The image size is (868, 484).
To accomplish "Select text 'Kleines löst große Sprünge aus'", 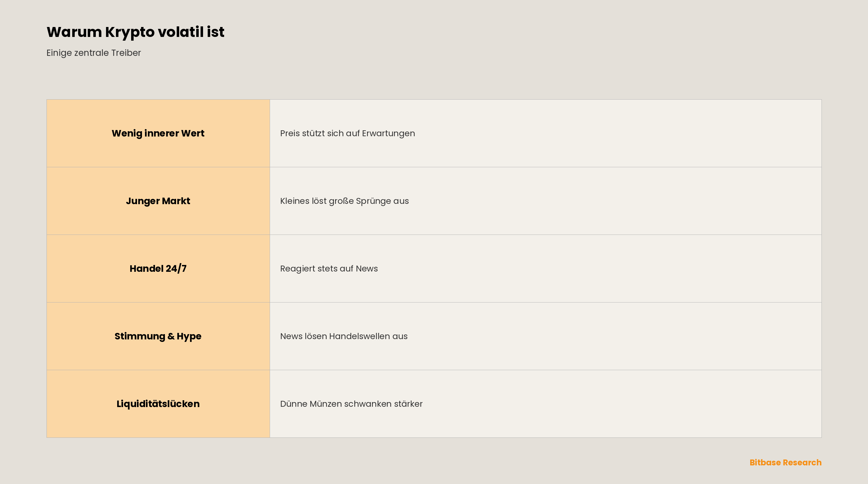I will [x=344, y=201].
